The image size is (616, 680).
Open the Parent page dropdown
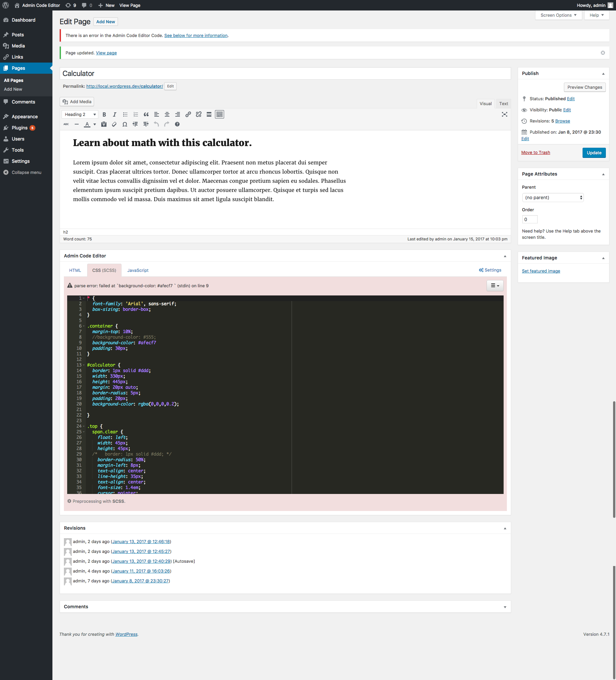(552, 197)
